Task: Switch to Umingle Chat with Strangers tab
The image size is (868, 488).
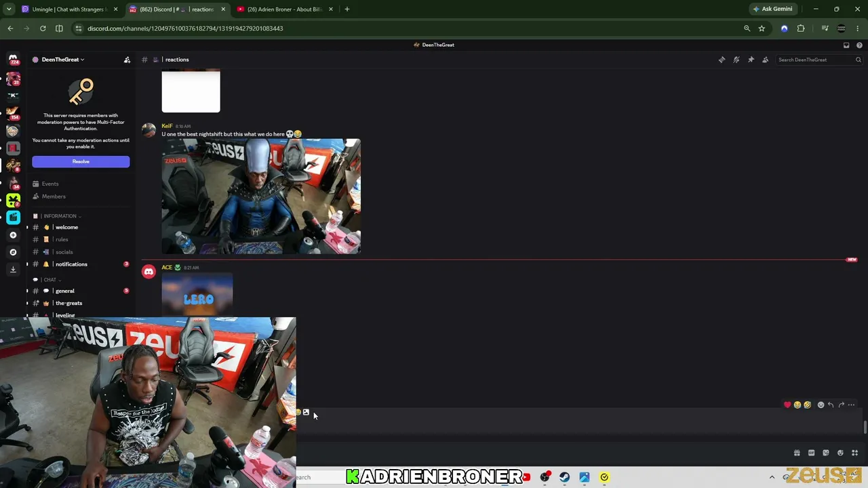Action: coord(69,9)
